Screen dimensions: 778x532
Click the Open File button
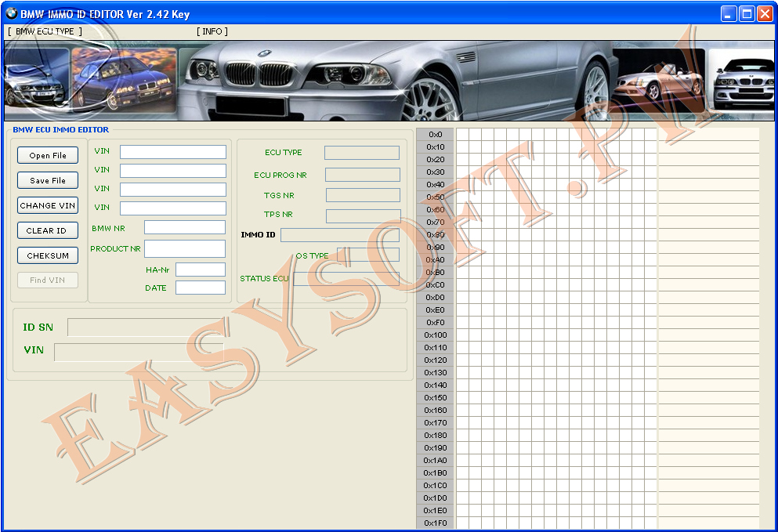(48, 155)
